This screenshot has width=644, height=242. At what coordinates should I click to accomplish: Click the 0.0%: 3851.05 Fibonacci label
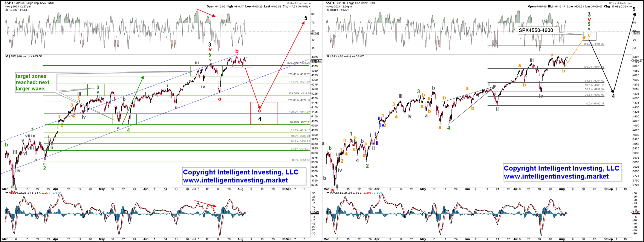click(x=301, y=160)
